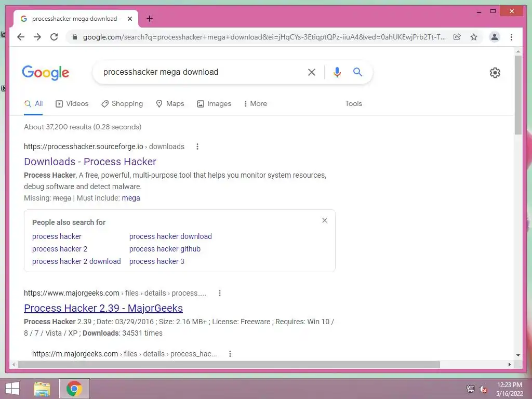Open taskbar clock and date
Viewport: 532px width, 399px height.
tap(510, 389)
